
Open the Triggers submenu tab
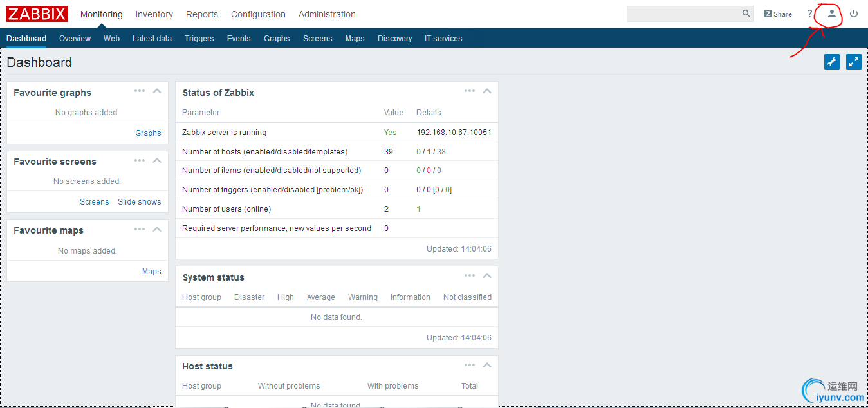(199, 39)
